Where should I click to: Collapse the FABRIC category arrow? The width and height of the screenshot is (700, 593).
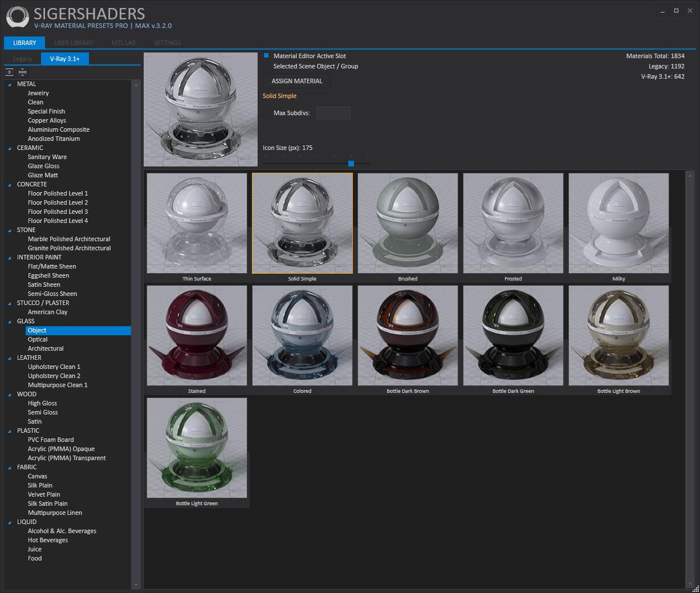[x=10, y=468]
